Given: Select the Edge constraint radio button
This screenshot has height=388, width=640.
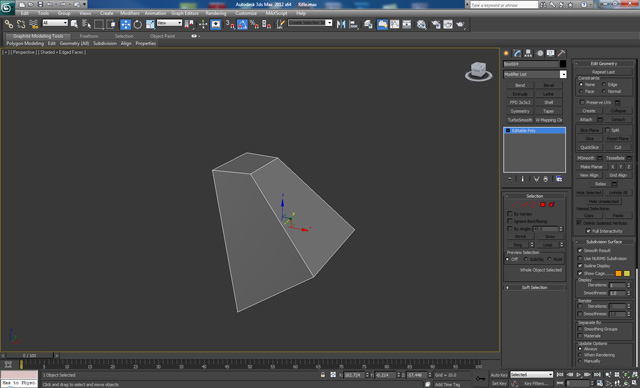Looking at the screenshot, I should click(x=604, y=84).
